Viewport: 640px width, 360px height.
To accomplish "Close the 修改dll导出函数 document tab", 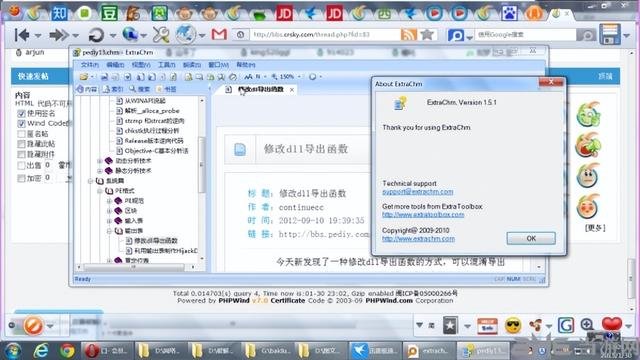I will point(292,89).
